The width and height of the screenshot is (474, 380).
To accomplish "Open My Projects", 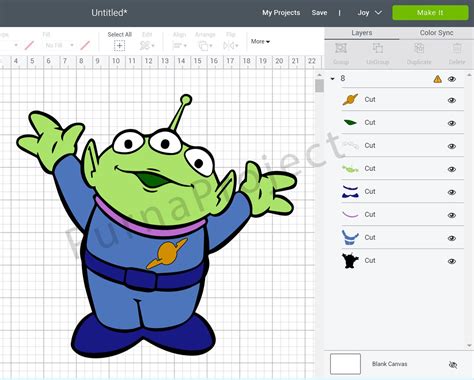I will pyautogui.click(x=281, y=13).
